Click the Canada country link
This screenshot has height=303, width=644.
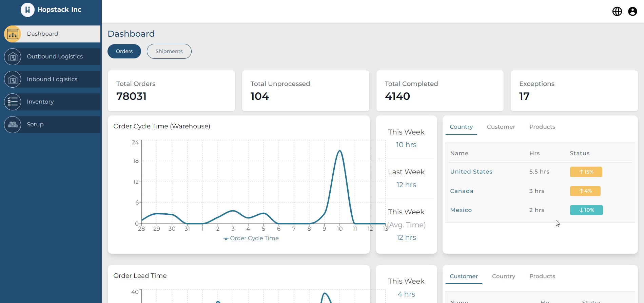tap(462, 191)
